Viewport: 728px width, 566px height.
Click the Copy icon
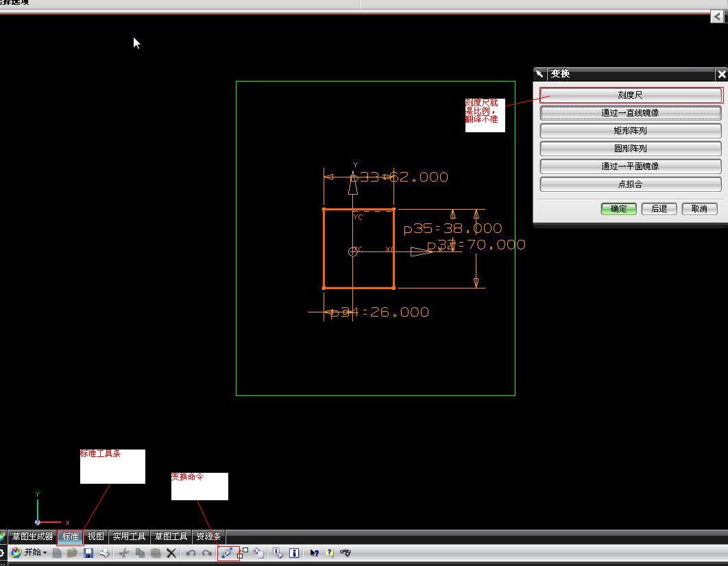point(140,552)
